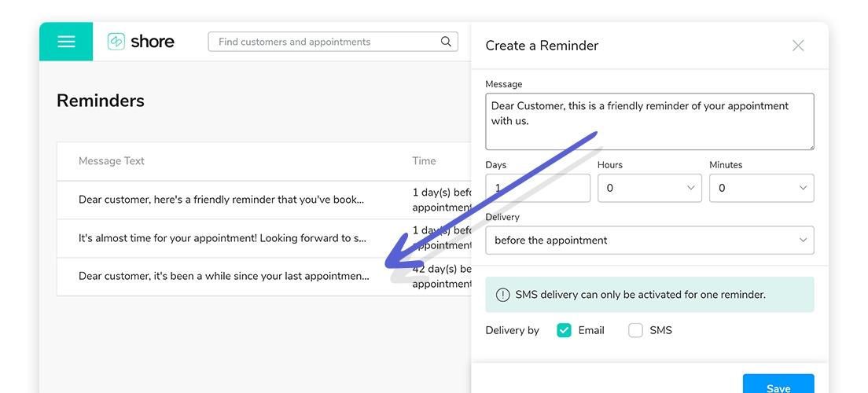Click the search magnifier icon
The height and width of the screenshot is (393, 868).
click(446, 42)
